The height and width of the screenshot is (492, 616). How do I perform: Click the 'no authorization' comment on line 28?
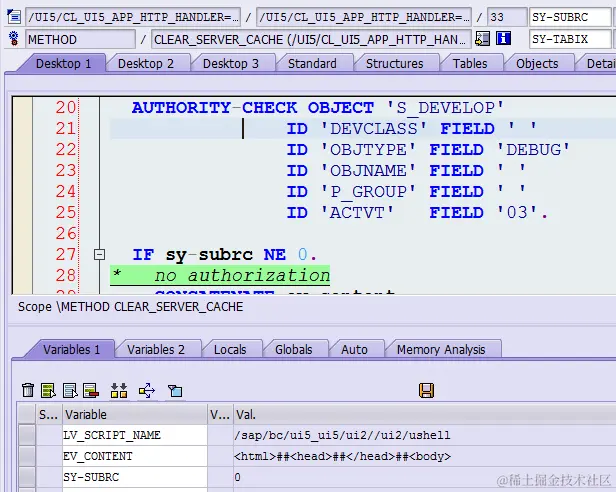(242, 275)
